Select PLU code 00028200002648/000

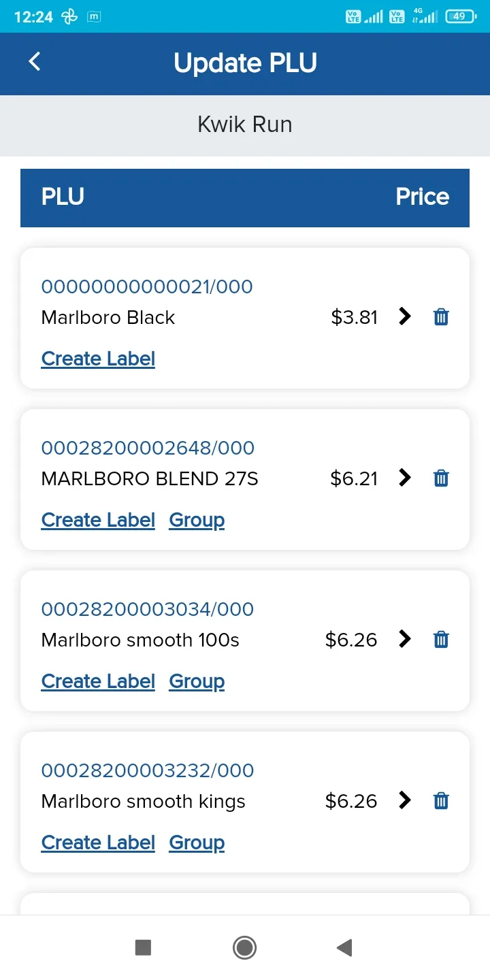coord(148,448)
